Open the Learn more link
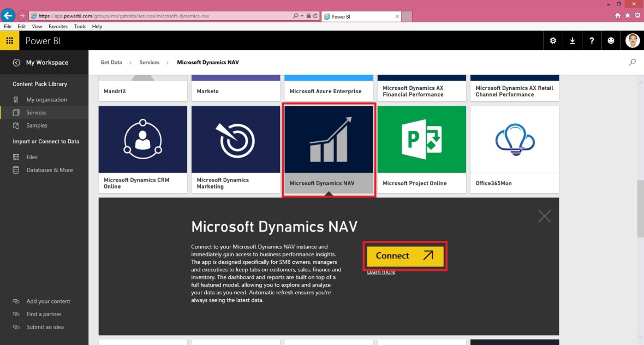Image resolution: width=644 pixels, height=345 pixels. [380, 271]
